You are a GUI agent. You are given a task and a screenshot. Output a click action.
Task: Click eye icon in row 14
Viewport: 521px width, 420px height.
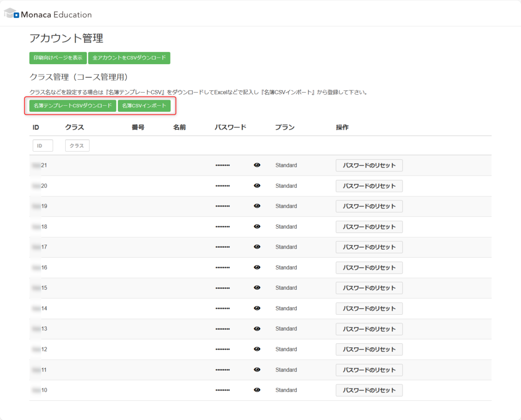257,308
